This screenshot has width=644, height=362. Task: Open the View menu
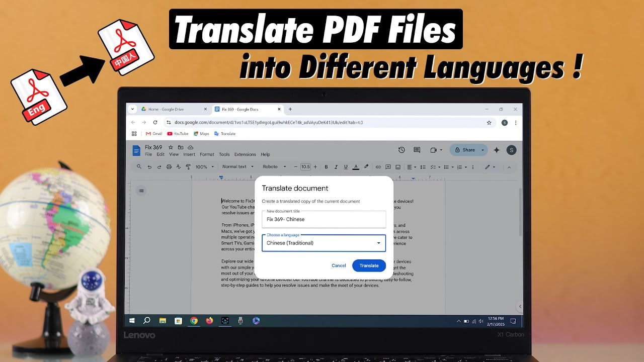pyautogui.click(x=174, y=154)
